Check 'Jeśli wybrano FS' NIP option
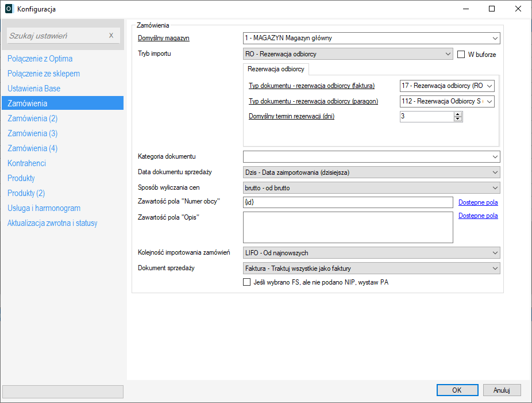This screenshot has height=403, width=532. (x=247, y=282)
